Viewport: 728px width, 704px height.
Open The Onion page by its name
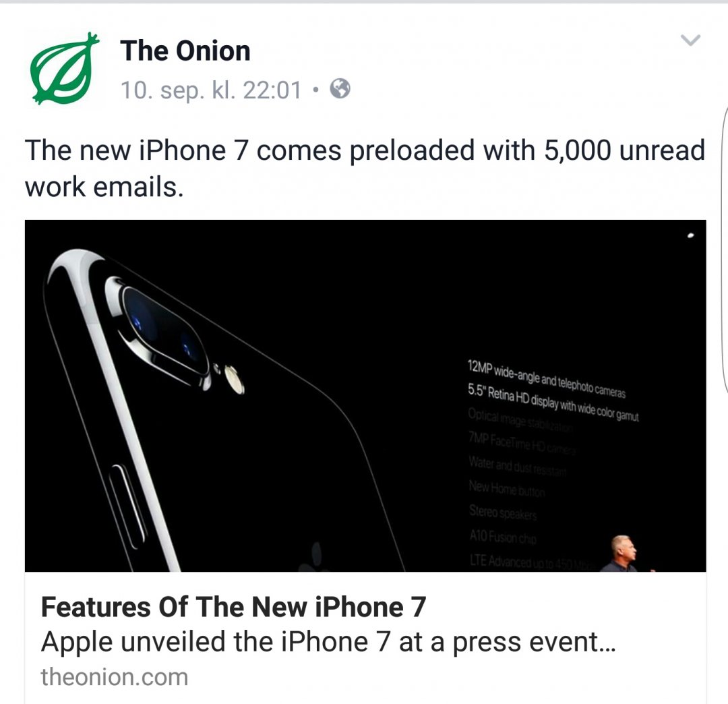click(185, 50)
